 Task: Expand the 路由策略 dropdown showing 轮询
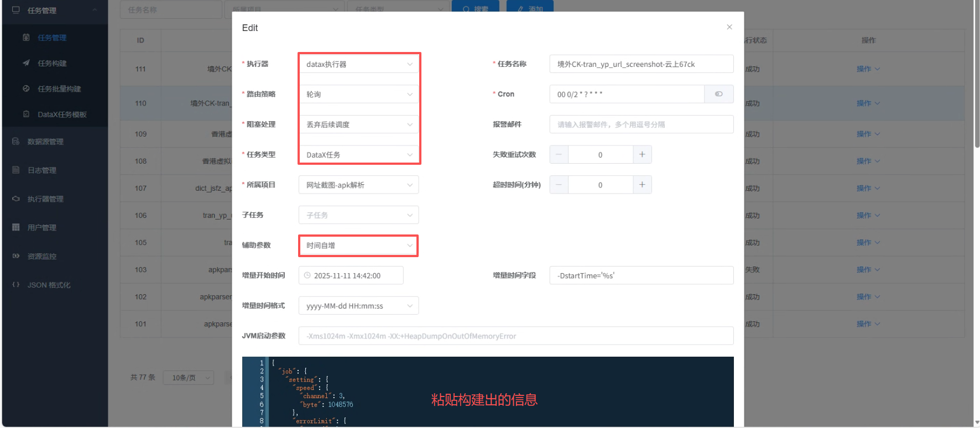tap(358, 95)
